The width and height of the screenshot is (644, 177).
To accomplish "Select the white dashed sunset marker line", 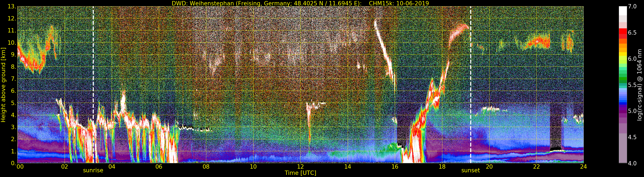I will click(x=471, y=85).
